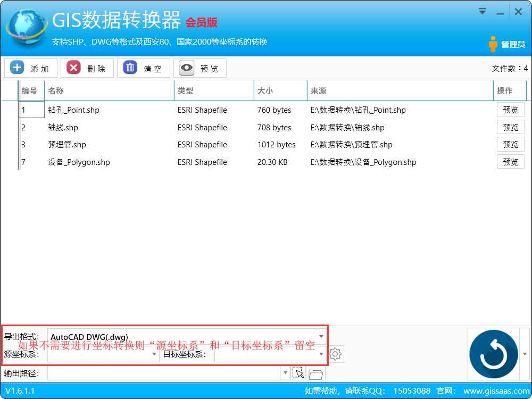Click the version label V1.6.1.1
The image size is (532, 399).
[x=20, y=391]
